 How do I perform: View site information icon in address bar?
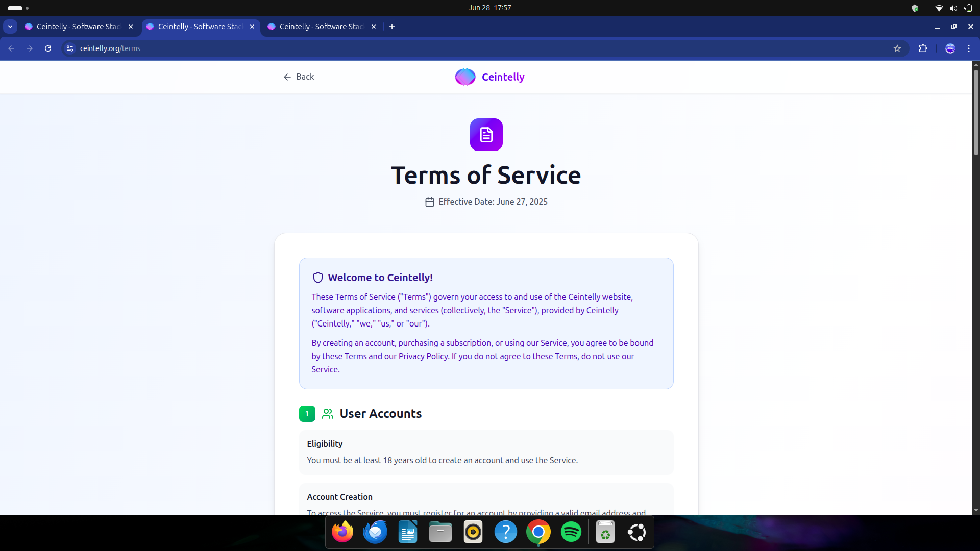(x=70, y=48)
